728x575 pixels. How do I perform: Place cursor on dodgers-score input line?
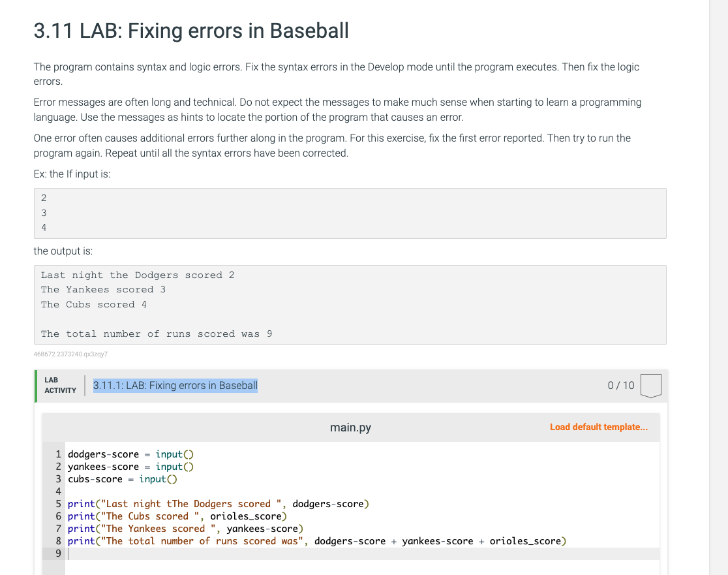pos(130,454)
